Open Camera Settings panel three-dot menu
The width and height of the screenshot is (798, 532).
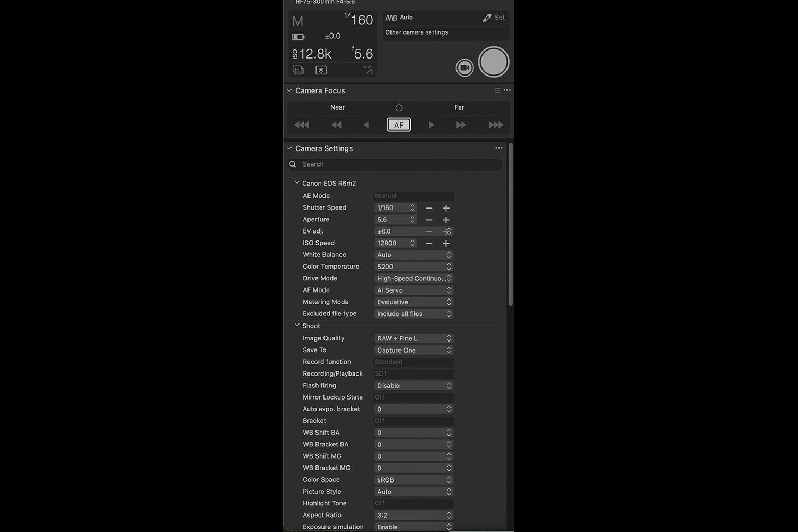click(x=498, y=148)
